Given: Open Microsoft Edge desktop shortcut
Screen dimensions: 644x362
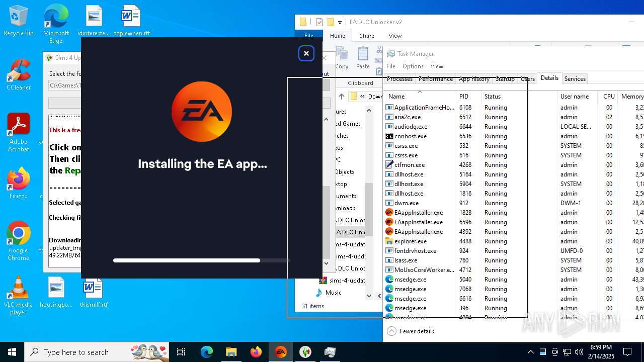Looking at the screenshot, I should (56, 24).
